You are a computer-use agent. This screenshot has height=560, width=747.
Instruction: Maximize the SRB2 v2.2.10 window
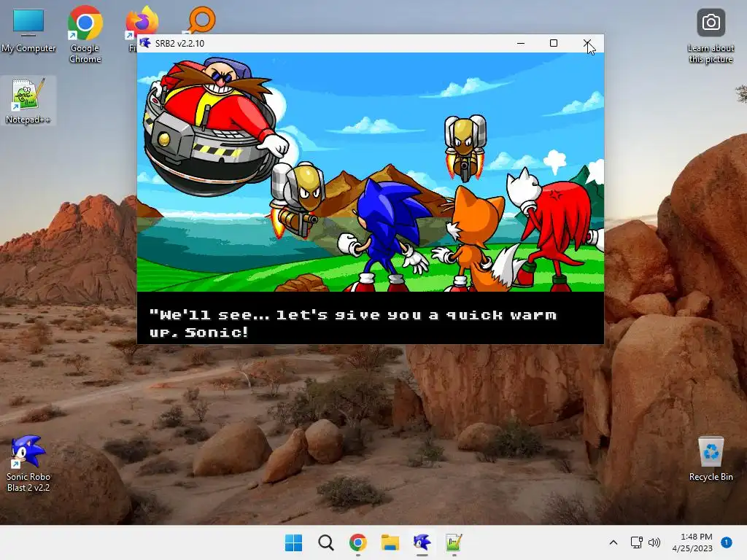pyautogui.click(x=554, y=43)
